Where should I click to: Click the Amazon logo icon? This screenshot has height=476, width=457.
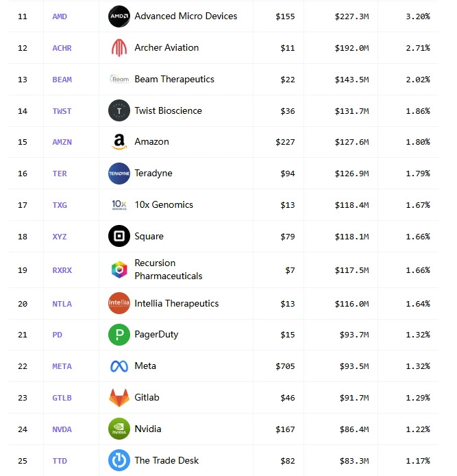[x=119, y=142]
